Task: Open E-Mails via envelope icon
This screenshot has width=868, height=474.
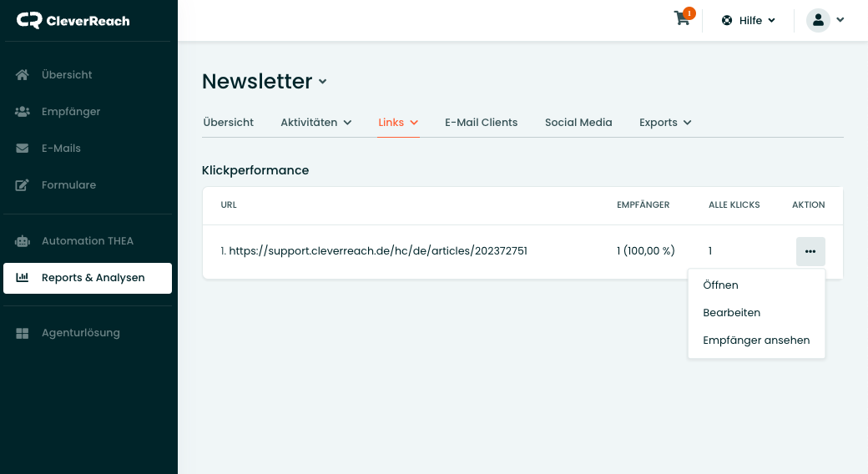Action: coord(23,149)
